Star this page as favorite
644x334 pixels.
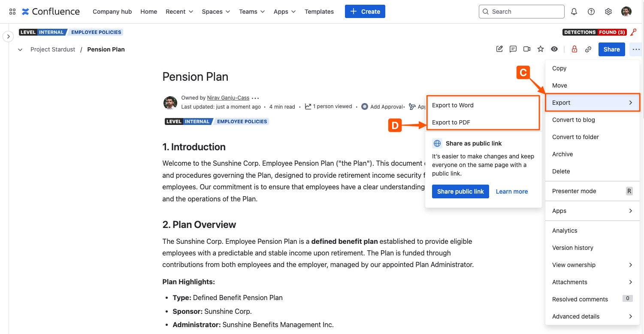[541, 49]
